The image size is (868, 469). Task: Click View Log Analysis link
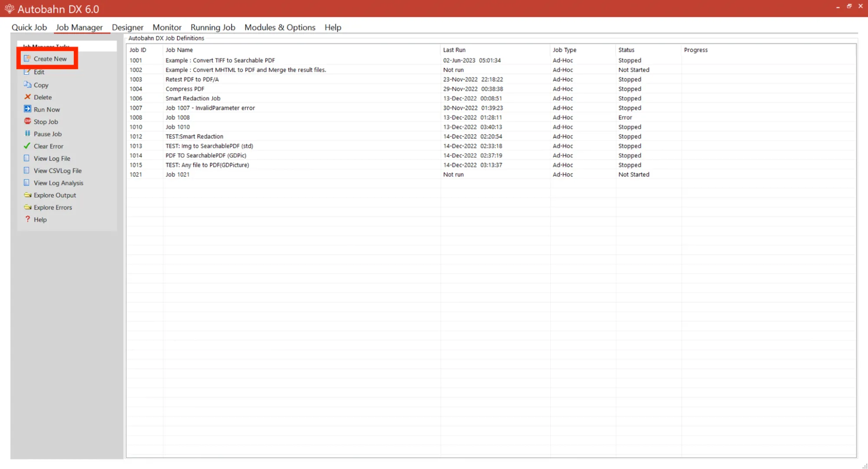[58, 183]
